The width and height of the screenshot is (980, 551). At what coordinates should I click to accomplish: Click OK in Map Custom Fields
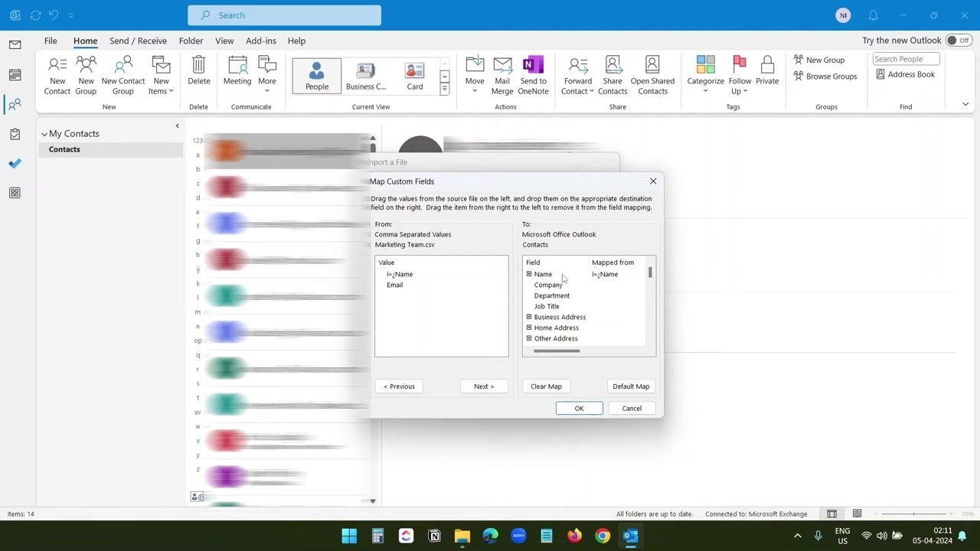(579, 409)
